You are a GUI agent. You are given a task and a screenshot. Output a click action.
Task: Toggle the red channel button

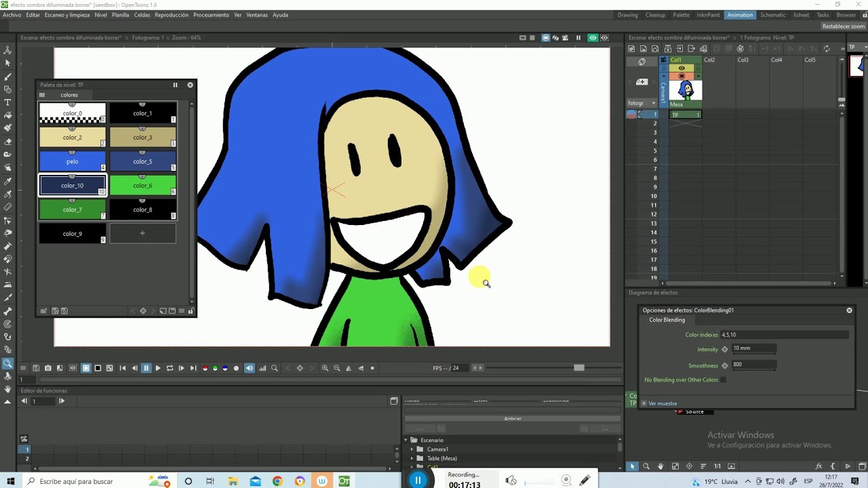point(205,368)
